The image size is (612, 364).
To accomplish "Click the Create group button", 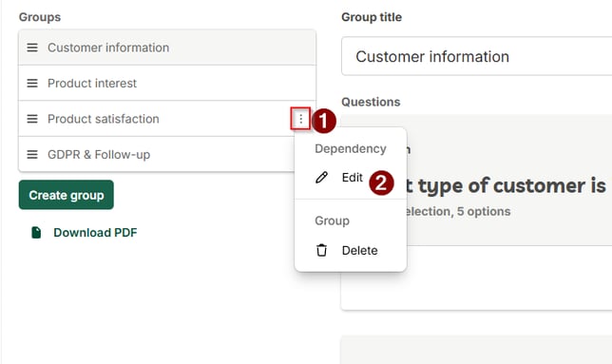I will pyautogui.click(x=67, y=195).
